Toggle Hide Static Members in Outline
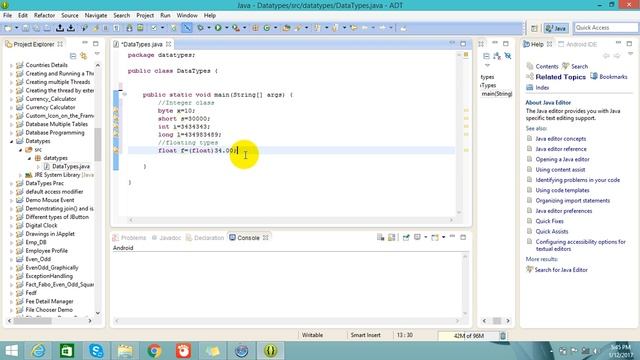Screen dimensions: 640x360 click(508, 56)
